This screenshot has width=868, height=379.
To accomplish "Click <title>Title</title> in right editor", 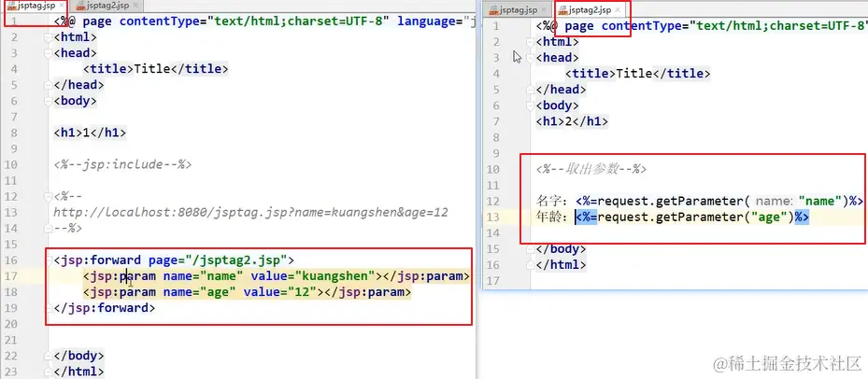I will [x=638, y=74].
